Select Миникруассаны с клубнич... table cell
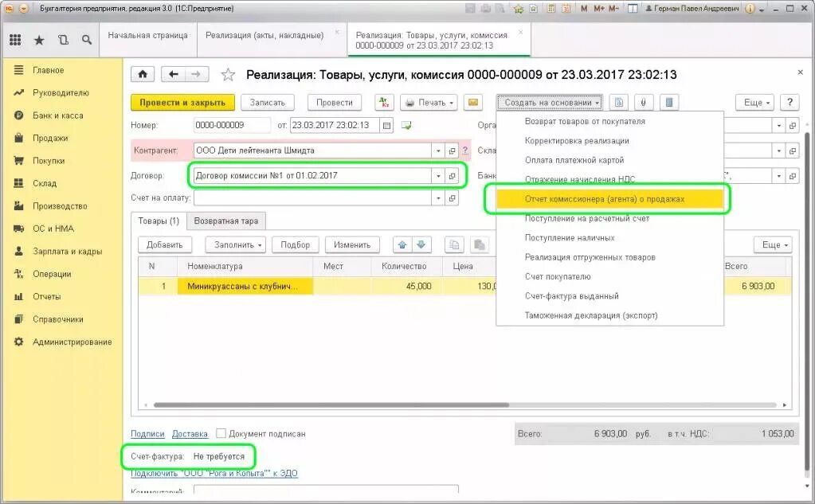The image size is (815, 504). [x=245, y=287]
